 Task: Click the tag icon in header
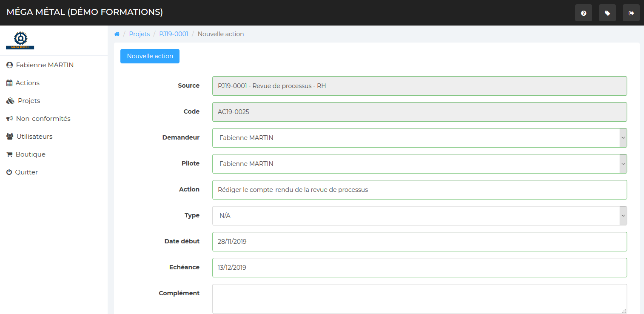tap(607, 13)
